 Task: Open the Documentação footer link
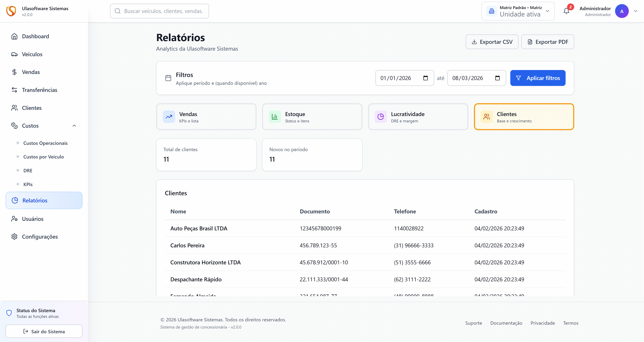pyautogui.click(x=506, y=323)
